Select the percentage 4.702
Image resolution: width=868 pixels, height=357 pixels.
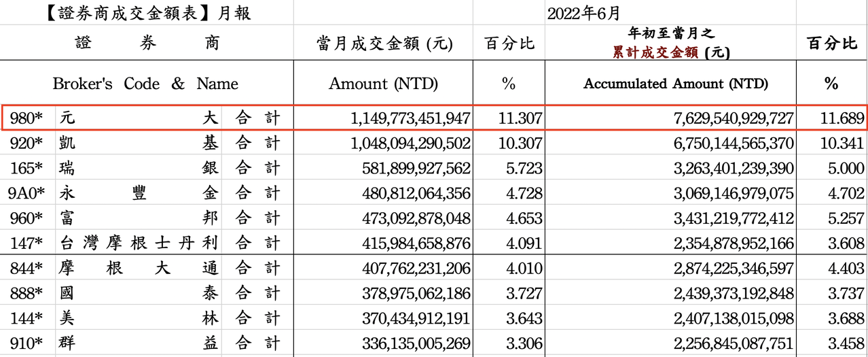(847, 194)
